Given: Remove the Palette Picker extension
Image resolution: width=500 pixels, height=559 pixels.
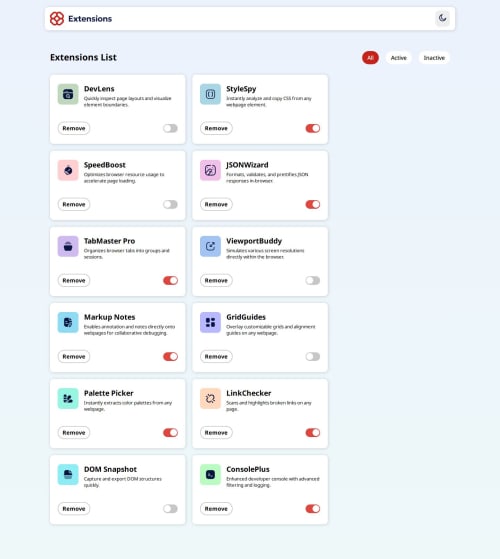Looking at the screenshot, I should click(74, 433).
